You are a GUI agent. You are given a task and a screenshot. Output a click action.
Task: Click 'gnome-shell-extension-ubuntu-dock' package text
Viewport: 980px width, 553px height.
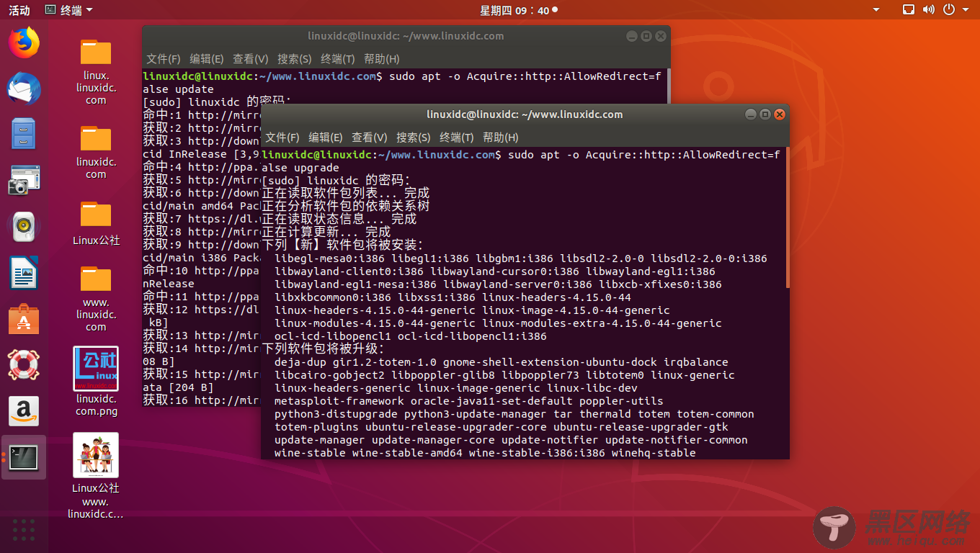(550, 362)
